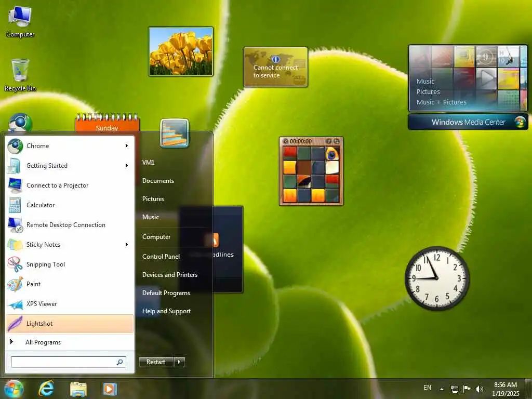The height and width of the screenshot is (399, 532).
Task: Click the Sticky Notes icon
Action: click(15, 245)
